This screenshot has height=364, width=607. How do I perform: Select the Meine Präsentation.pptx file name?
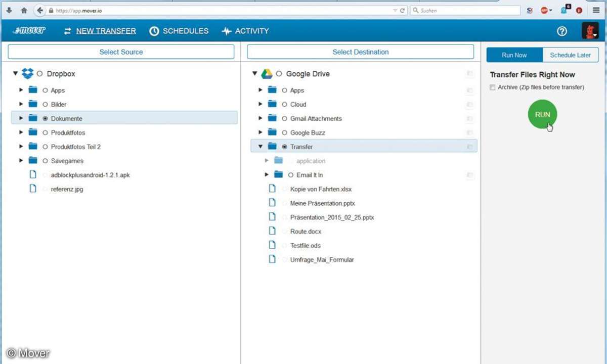323,203
